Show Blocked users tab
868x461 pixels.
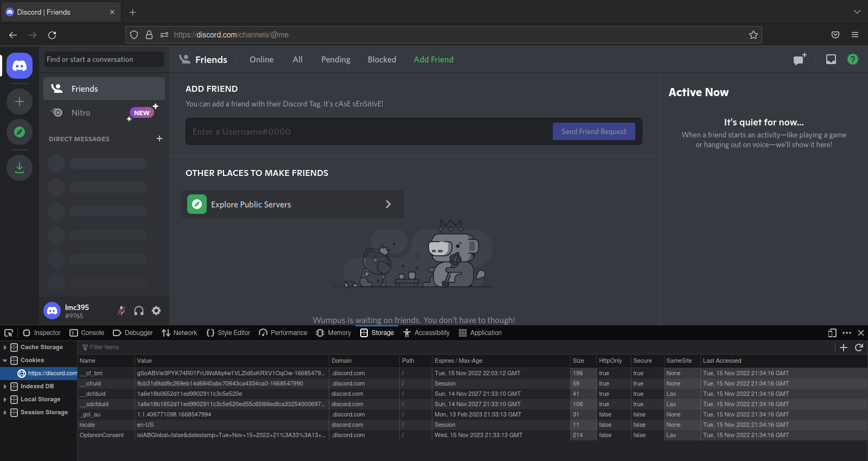[382, 60]
